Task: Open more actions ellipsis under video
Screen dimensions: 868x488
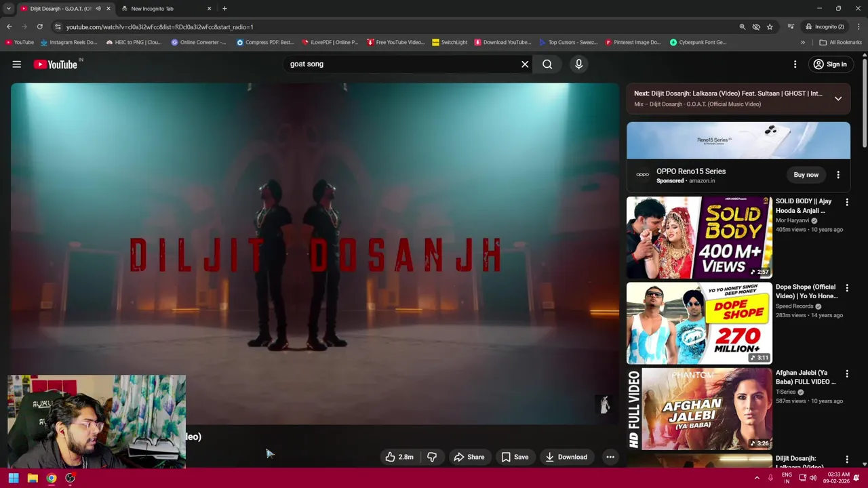Action: point(610,457)
